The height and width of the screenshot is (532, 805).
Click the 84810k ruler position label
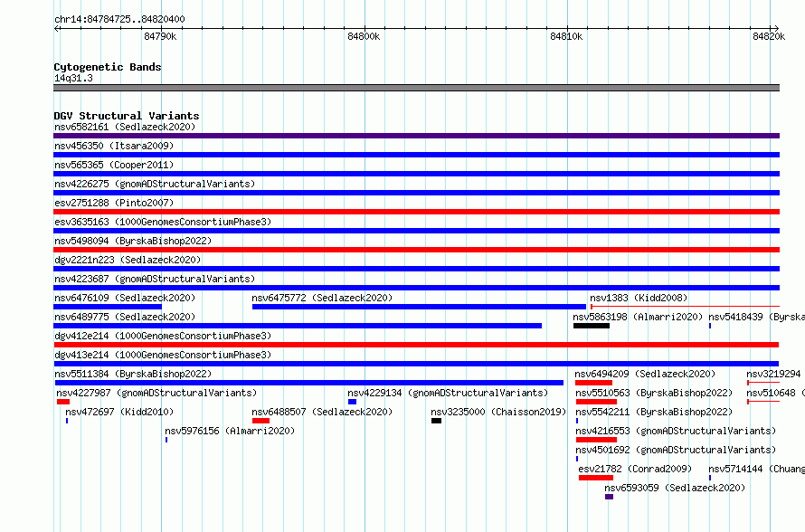pyautogui.click(x=566, y=36)
